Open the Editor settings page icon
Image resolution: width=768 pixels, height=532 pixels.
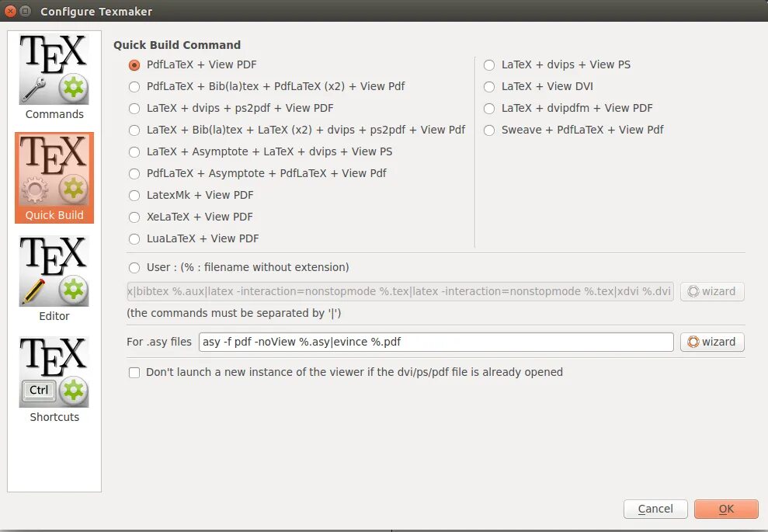[54, 279]
